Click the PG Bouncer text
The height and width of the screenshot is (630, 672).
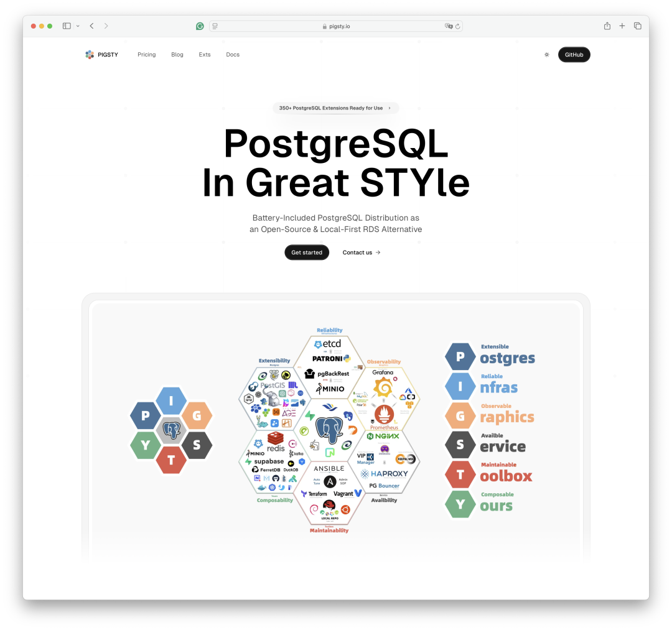coord(384,486)
